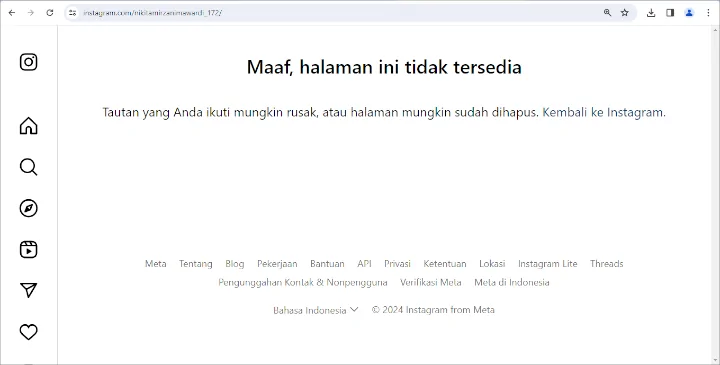Viewport: 720px width, 365px height.
Task: Follow the Kembali ke Instagram link
Action: [x=604, y=112]
